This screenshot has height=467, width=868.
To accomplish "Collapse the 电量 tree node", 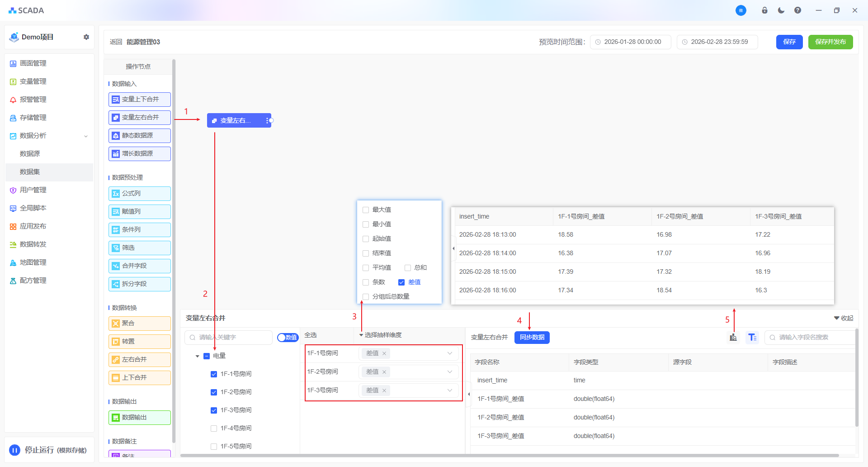I will [197, 356].
